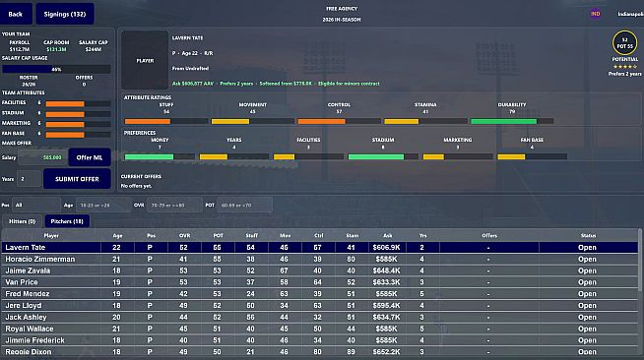Click the $131.3M cap room value
Image resolution: width=644 pixels, height=360 pixels.
(56, 49)
